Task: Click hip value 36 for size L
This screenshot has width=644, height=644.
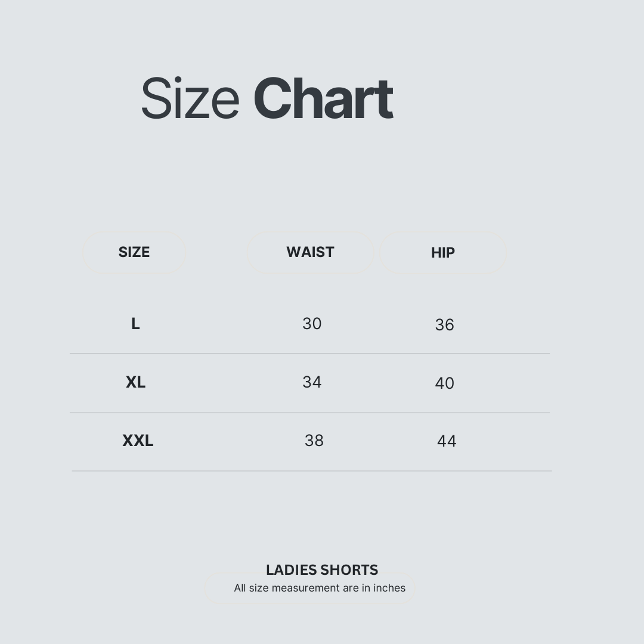Action: pyautogui.click(x=445, y=325)
